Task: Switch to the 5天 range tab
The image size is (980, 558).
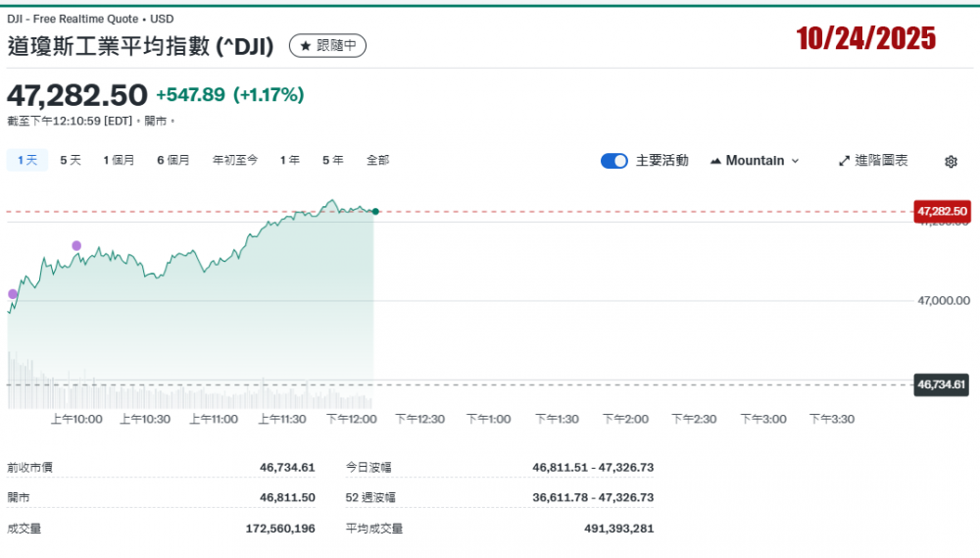Action: coord(71,160)
